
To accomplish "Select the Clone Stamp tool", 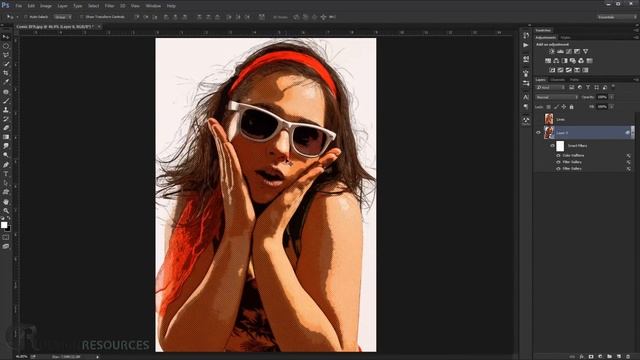I will [6, 110].
